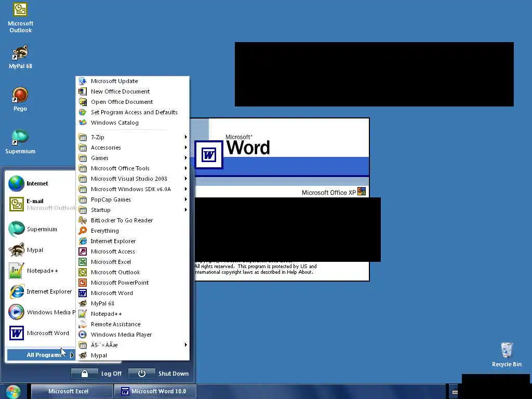532x399 pixels.
Task: Click the Windows Catalog icon
Action: [83, 123]
